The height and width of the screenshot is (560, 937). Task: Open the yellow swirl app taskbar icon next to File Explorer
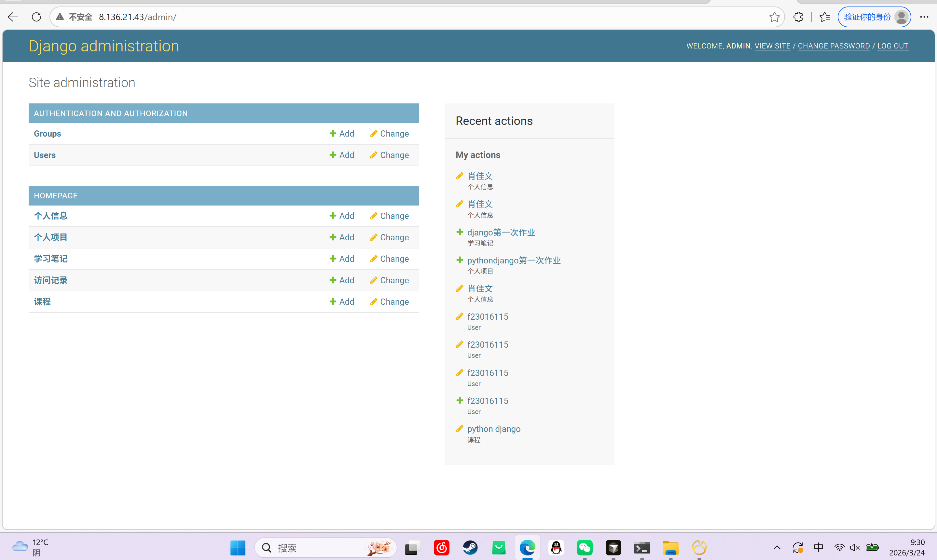(x=699, y=548)
